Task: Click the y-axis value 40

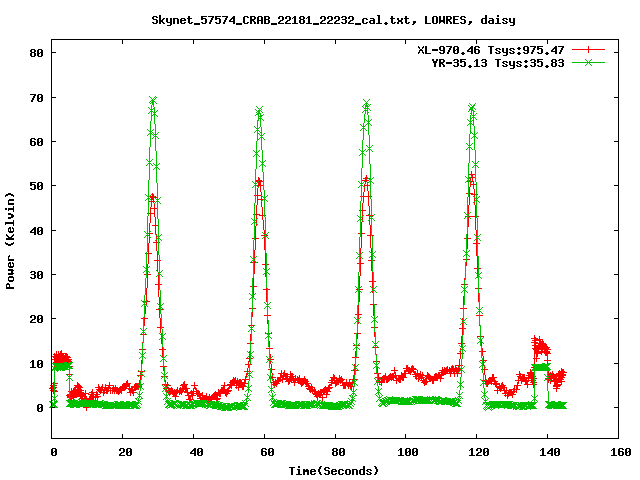Action: [x=36, y=231]
